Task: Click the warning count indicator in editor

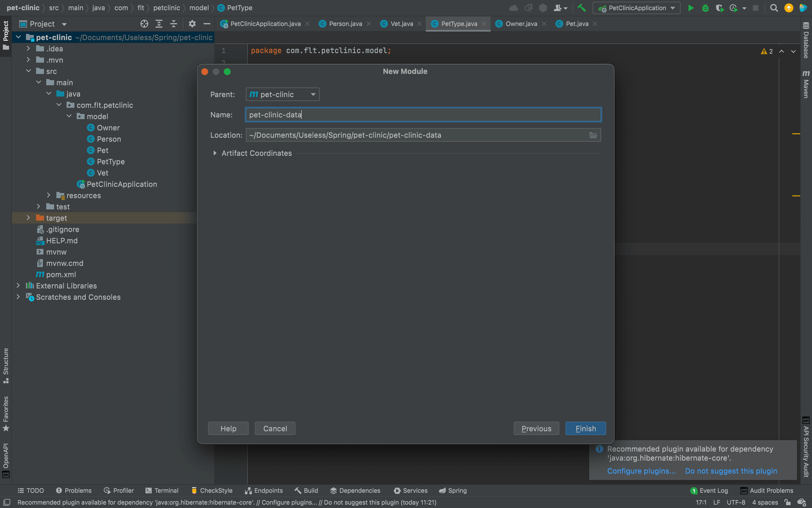Action: click(x=767, y=51)
